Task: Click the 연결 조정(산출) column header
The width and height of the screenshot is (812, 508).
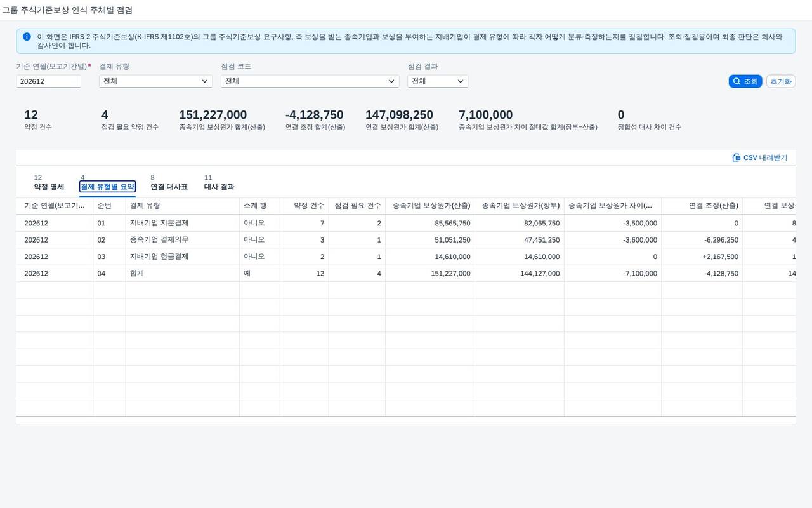Action: pyautogui.click(x=702, y=206)
